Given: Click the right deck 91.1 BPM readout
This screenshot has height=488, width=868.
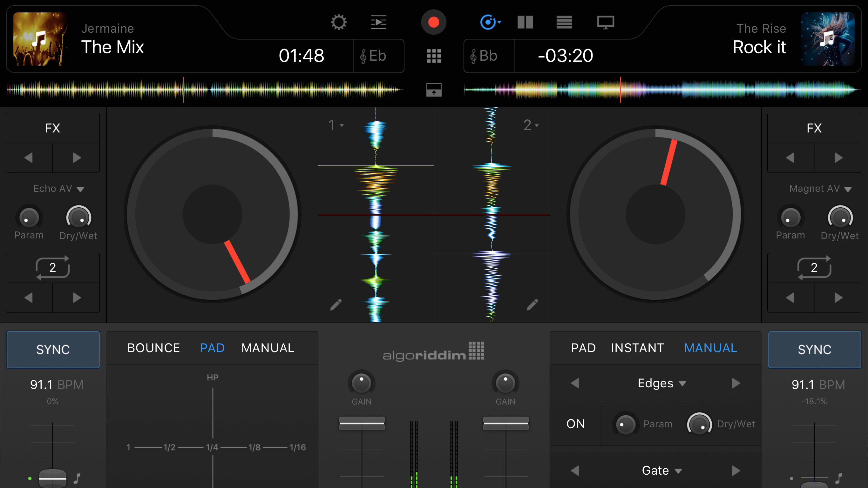Looking at the screenshot, I should point(818,384).
